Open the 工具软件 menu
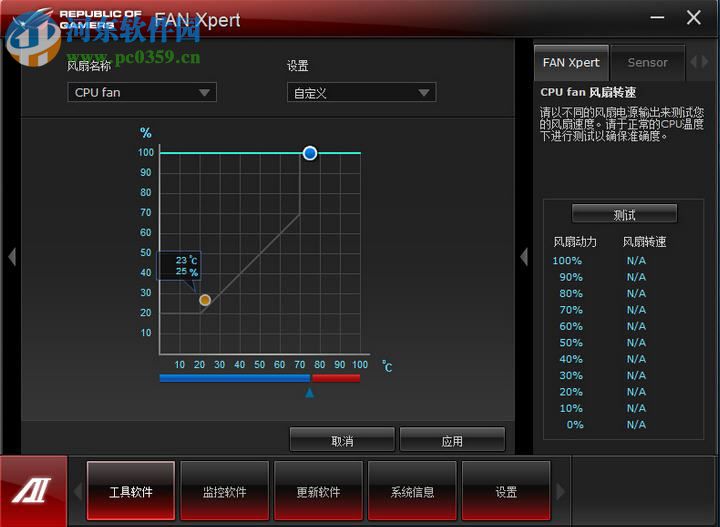The height and width of the screenshot is (527, 720). tap(131, 491)
